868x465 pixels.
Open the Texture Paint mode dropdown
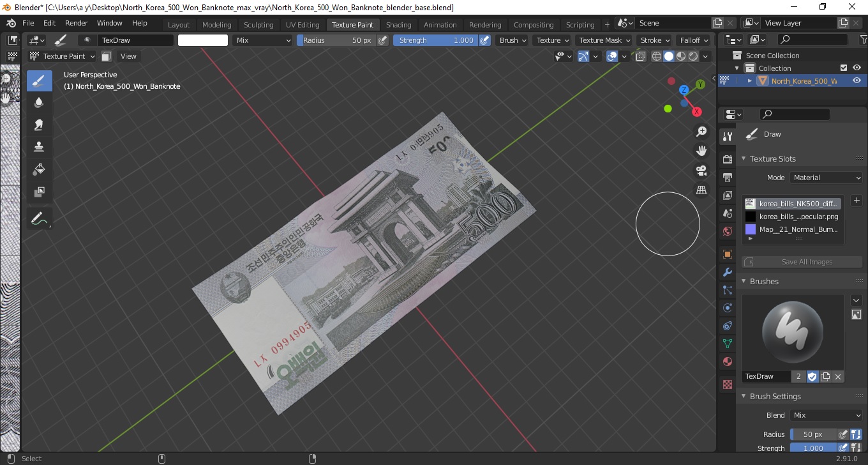click(x=63, y=56)
